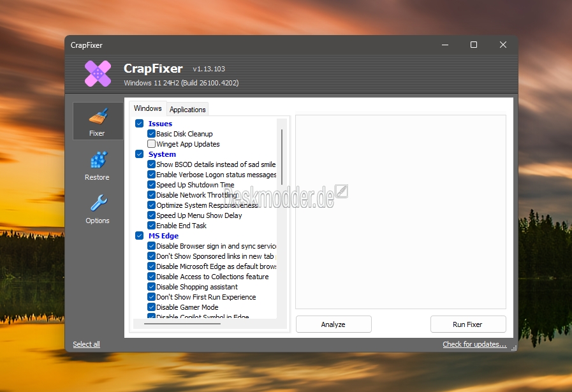Uncheck Enable End Task

pyautogui.click(x=151, y=226)
